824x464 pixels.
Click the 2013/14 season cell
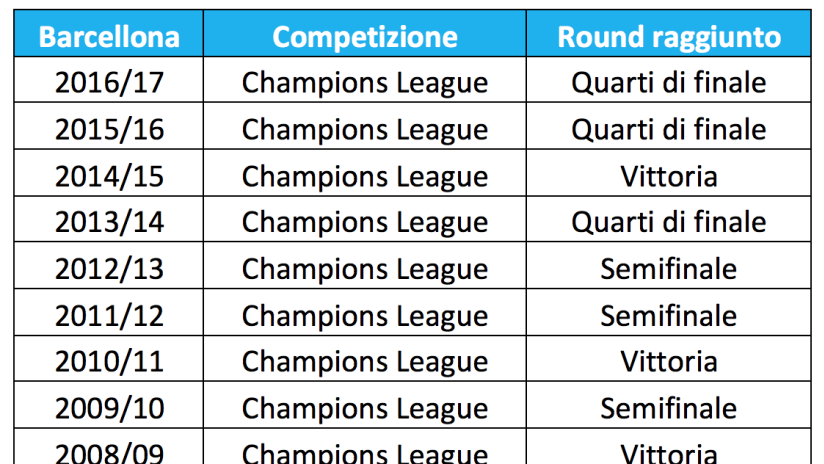109,219
